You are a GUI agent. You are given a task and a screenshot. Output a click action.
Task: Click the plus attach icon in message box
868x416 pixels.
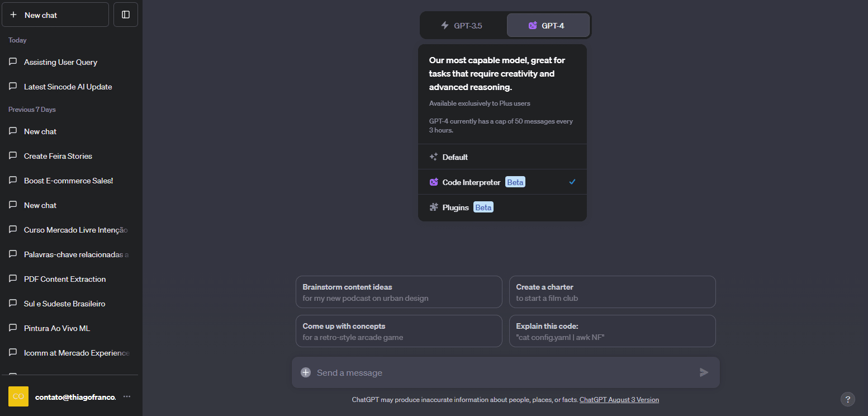(x=306, y=372)
